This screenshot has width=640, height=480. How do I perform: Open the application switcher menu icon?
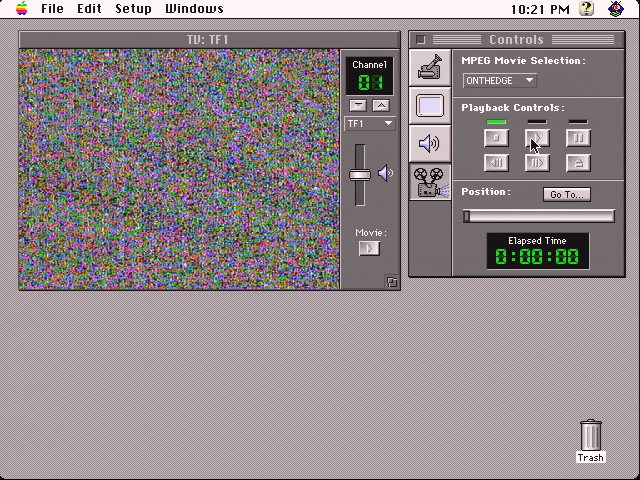tap(616, 9)
